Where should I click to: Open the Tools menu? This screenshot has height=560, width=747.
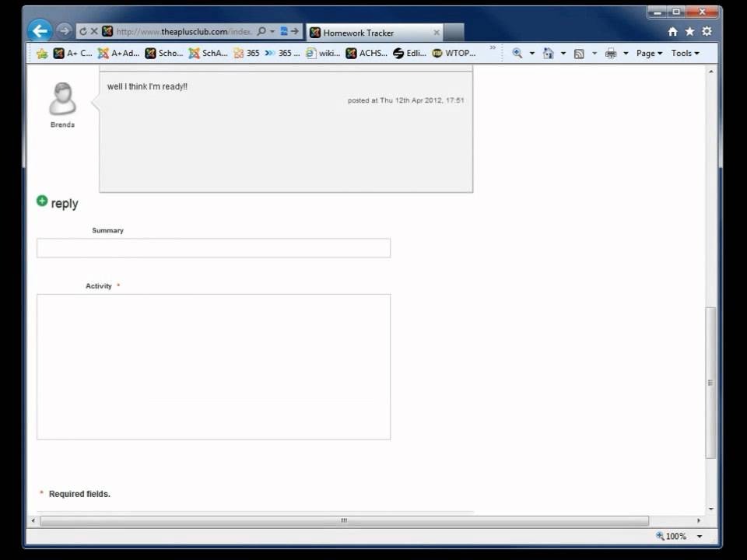click(685, 54)
